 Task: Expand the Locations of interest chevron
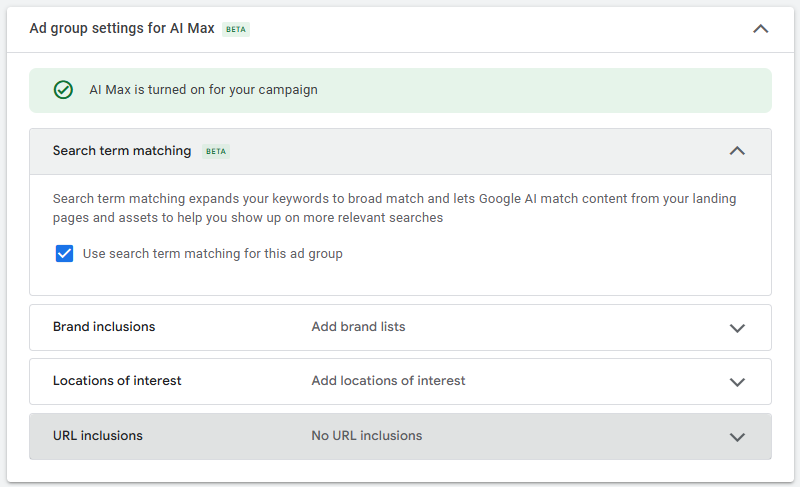(737, 382)
